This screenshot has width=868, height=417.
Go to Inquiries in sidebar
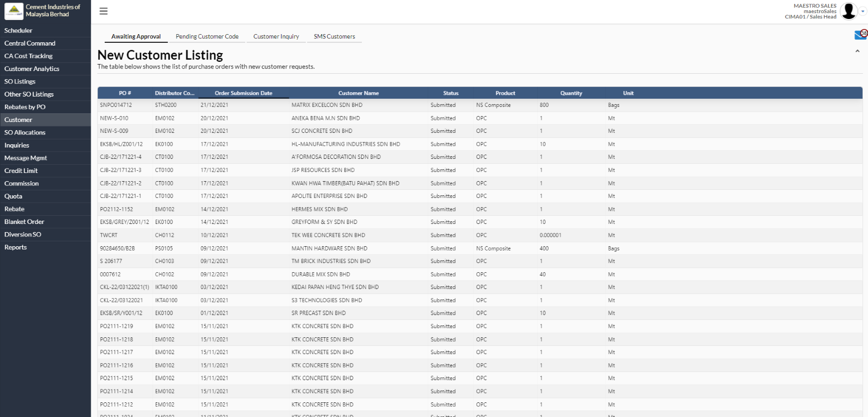(x=46, y=145)
